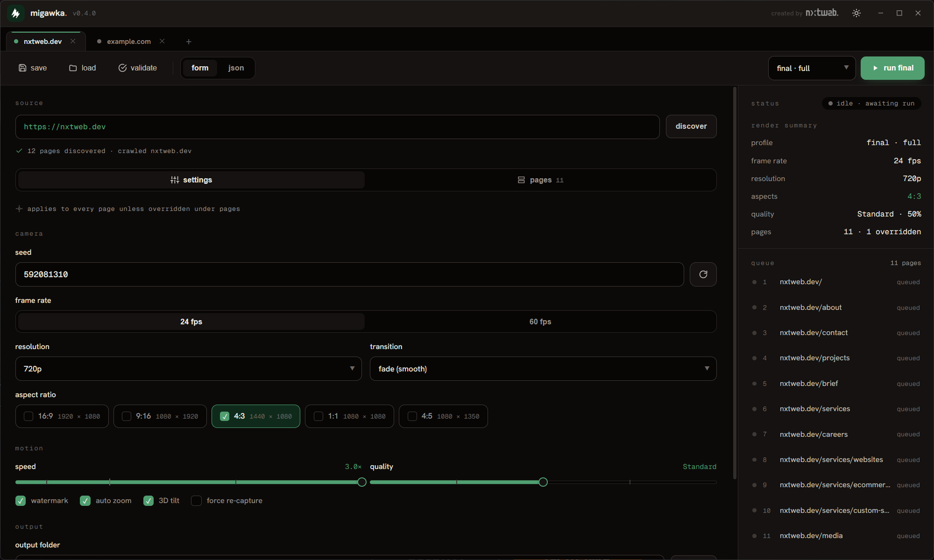Click the load folder icon

(73, 68)
